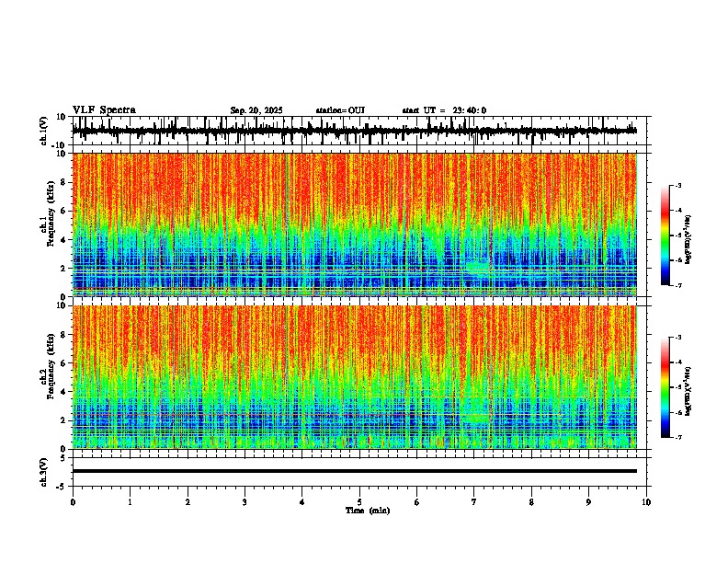Click the "VLF Spectra" plot title
This screenshot has height=563, width=728.
click(104, 109)
